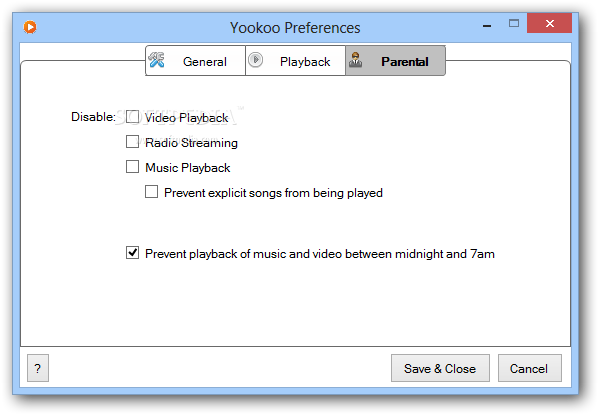Screen dimensions: 599x415
Task: Click the round play icon for Playback
Action: click(255, 60)
